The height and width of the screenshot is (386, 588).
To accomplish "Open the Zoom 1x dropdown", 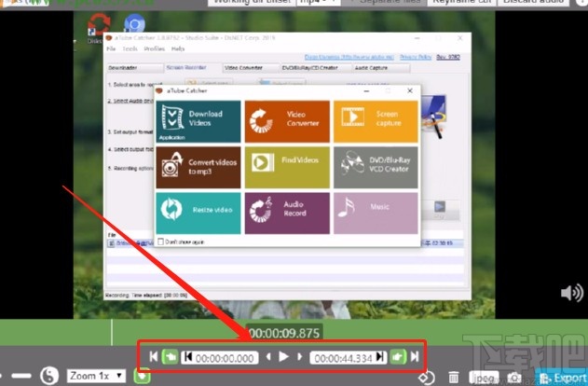I will tap(96, 376).
